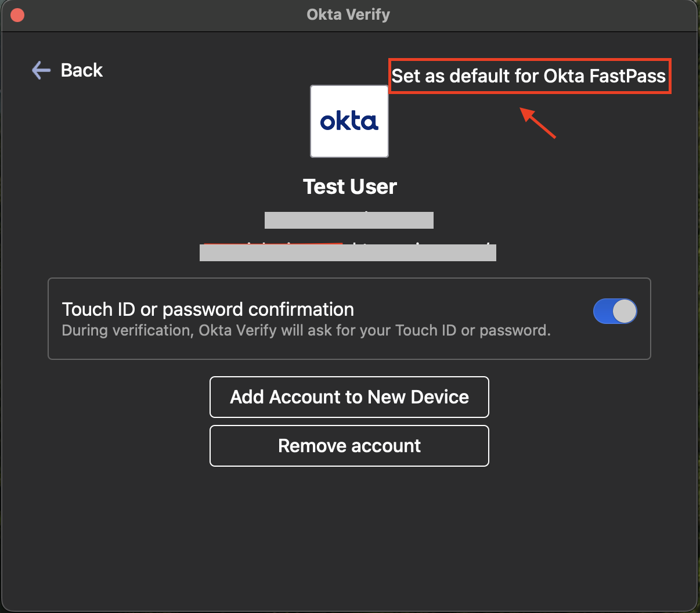Click the Touch ID or password confirmation heading
This screenshot has height=613, width=700.
point(208,309)
